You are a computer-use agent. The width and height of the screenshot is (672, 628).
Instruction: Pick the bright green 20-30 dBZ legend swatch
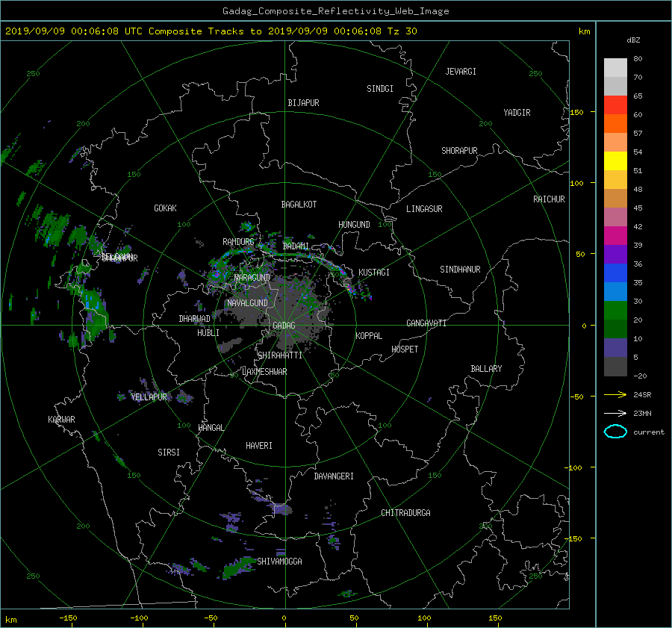(615, 311)
